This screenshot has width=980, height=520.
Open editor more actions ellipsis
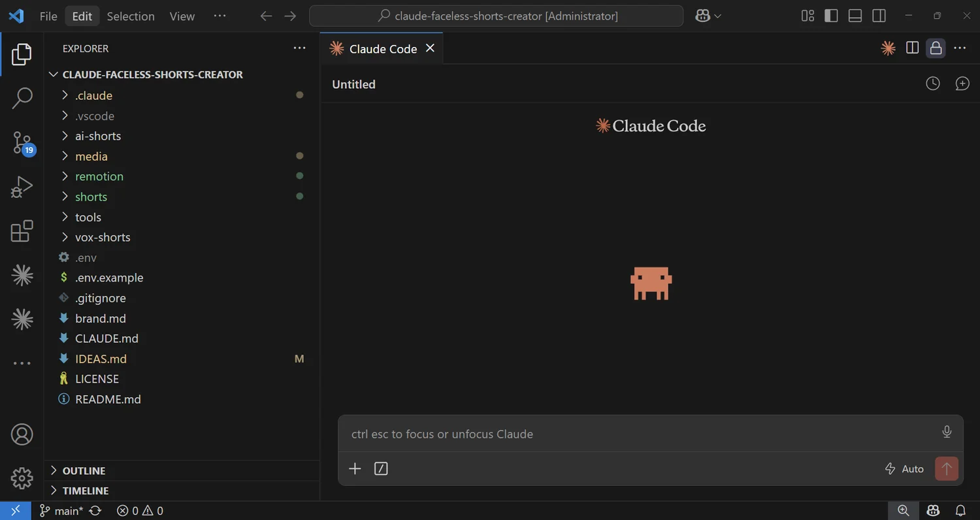[x=960, y=48]
